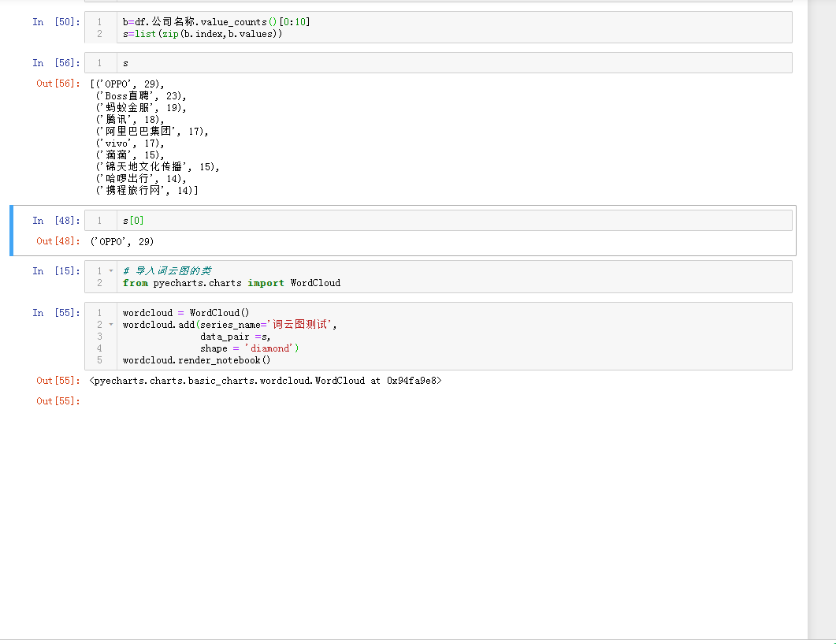This screenshot has width=836, height=644.
Task: Place cursor in value_counts code line
Action: (216, 22)
